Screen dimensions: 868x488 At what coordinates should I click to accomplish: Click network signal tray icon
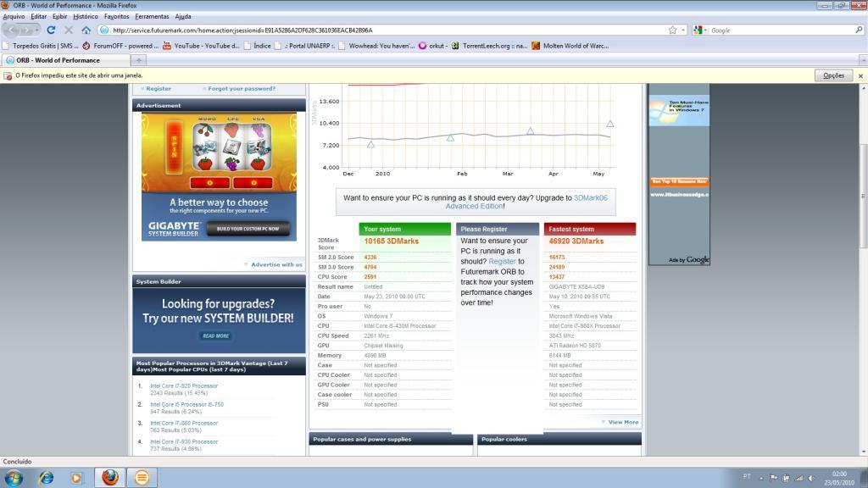pyautogui.click(x=798, y=478)
